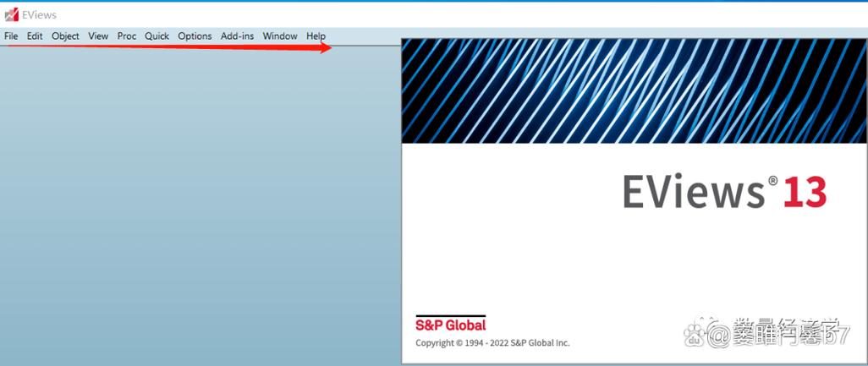Click the empty blue workspace area

coord(200,205)
